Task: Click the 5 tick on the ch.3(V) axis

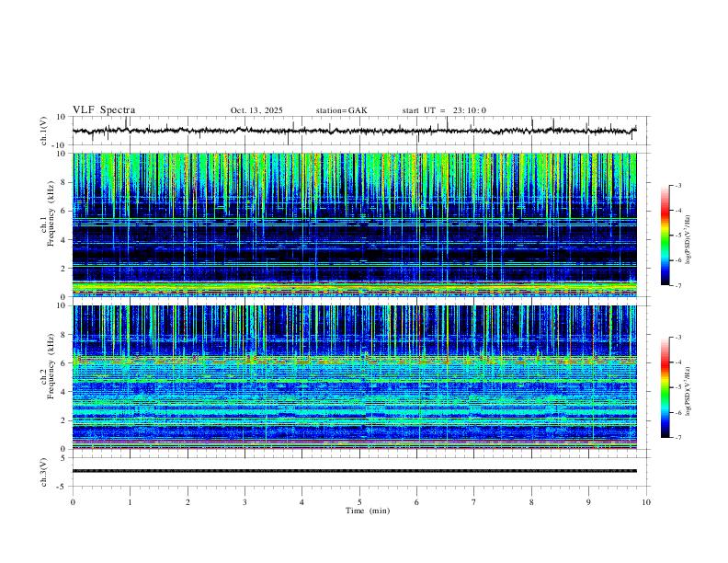Action: click(x=63, y=458)
